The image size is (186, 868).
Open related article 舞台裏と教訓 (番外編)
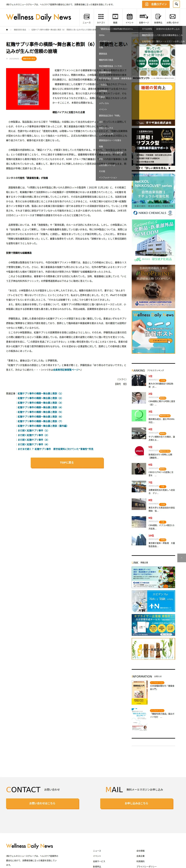[43, 426]
